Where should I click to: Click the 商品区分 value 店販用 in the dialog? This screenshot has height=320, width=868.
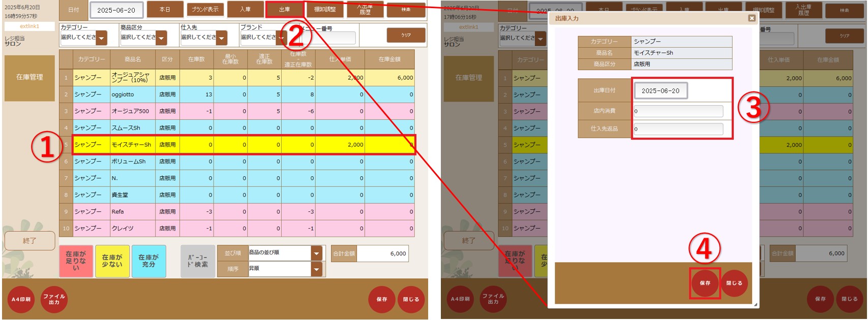tap(681, 64)
